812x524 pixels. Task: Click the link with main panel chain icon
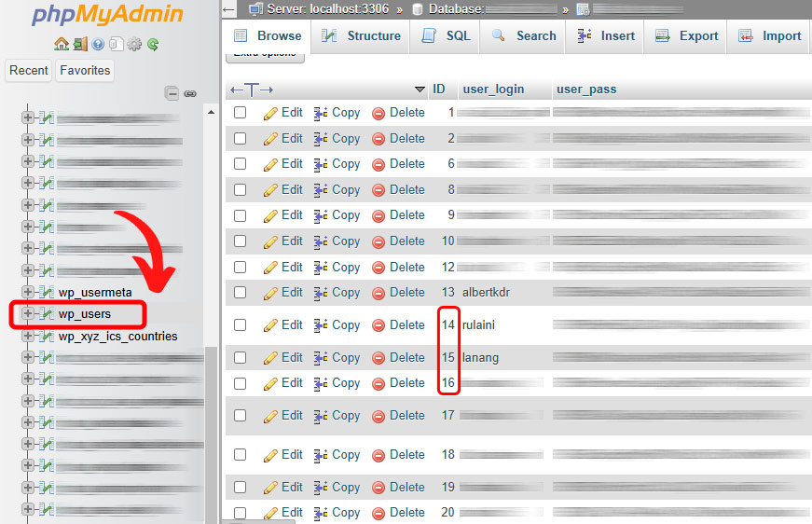click(x=190, y=93)
